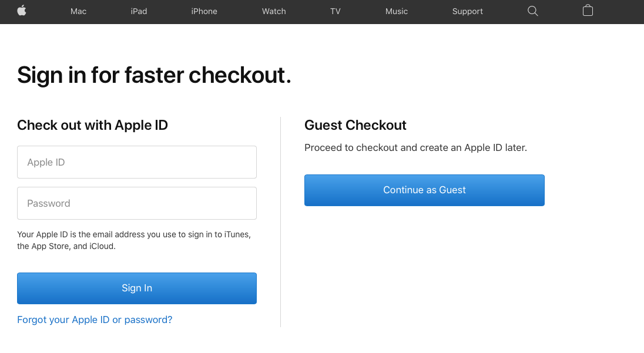Open the Support page link
The image size is (644, 353).
click(x=467, y=12)
